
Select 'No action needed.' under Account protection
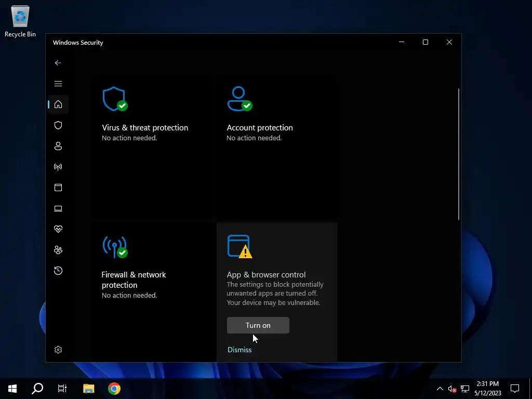click(x=254, y=138)
